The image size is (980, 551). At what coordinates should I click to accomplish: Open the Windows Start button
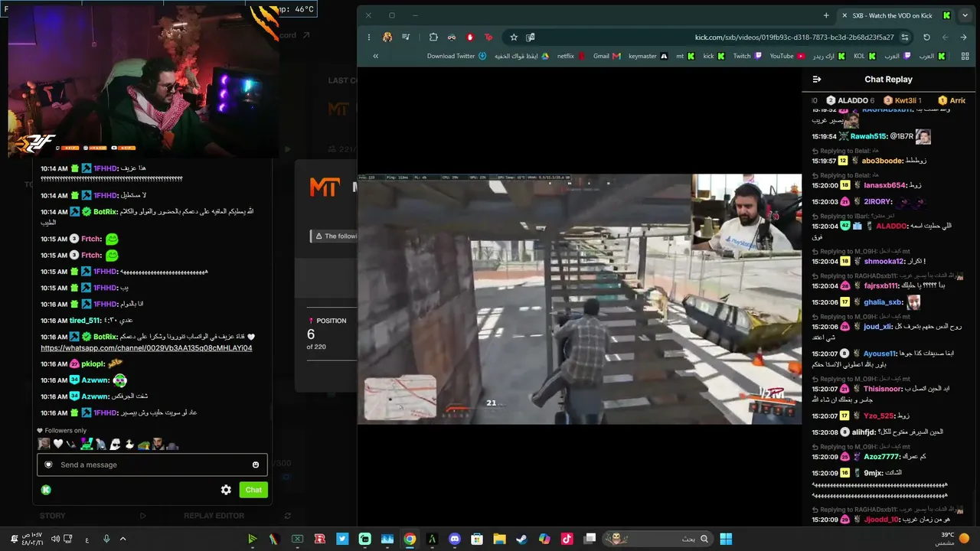[726, 539]
